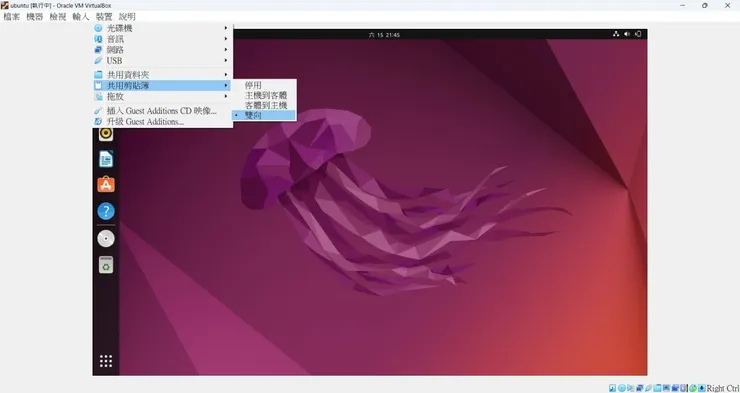This screenshot has height=393, width=740.
Task: Open the Ubuntu top bar clock
Action: pos(384,34)
